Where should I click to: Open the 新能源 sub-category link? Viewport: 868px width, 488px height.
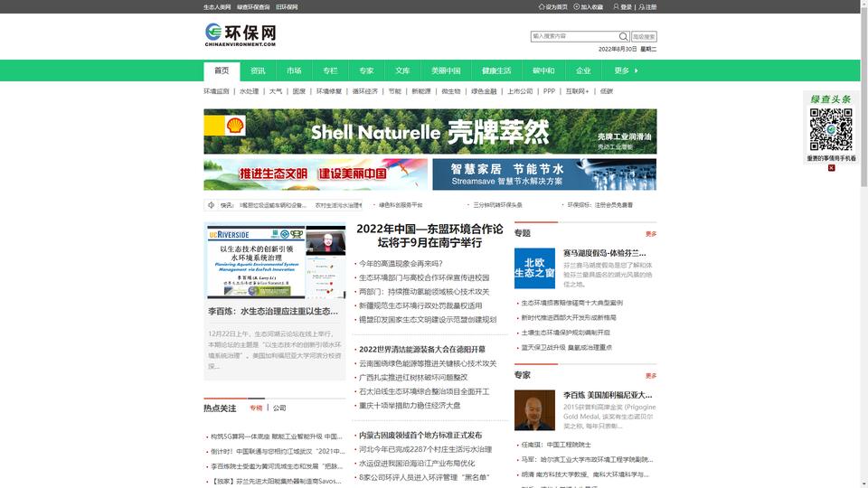[x=421, y=91]
